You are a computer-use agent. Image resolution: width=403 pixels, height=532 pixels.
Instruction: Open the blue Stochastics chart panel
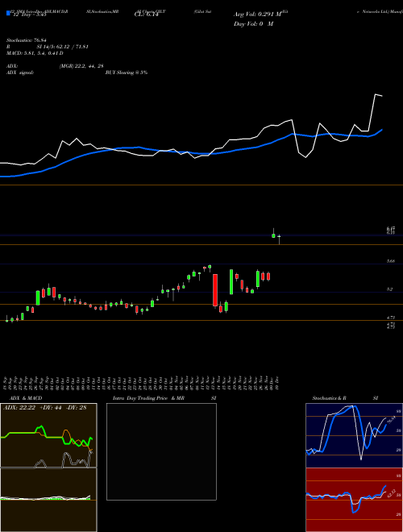(354, 435)
